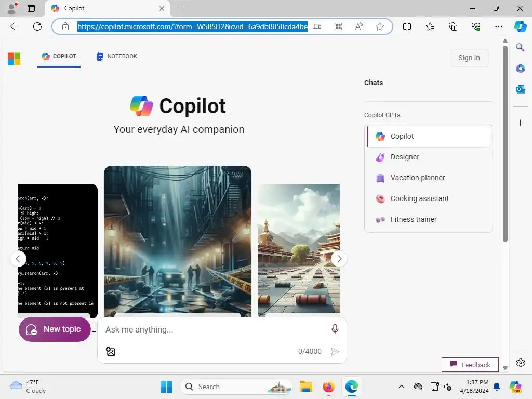
Task: Activate Read aloud icon
Action: (x=359, y=26)
